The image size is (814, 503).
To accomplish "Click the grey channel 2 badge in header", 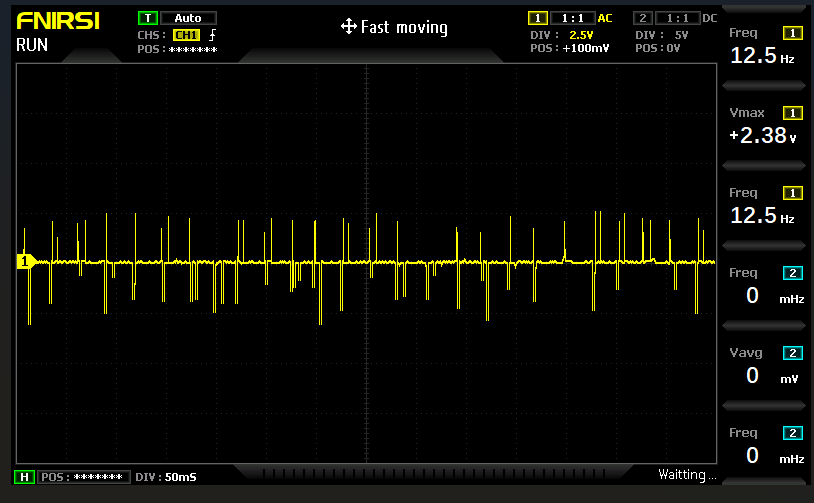I will (x=644, y=18).
